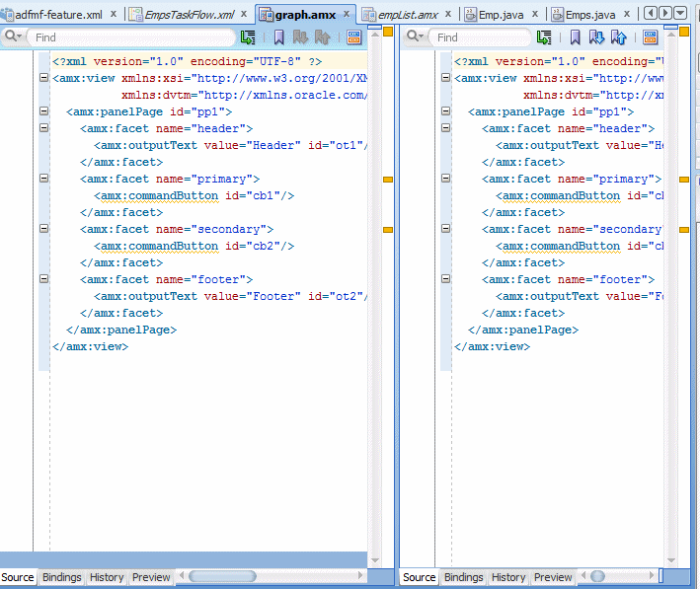Click file warning status square atop left editor gutter

point(388,32)
